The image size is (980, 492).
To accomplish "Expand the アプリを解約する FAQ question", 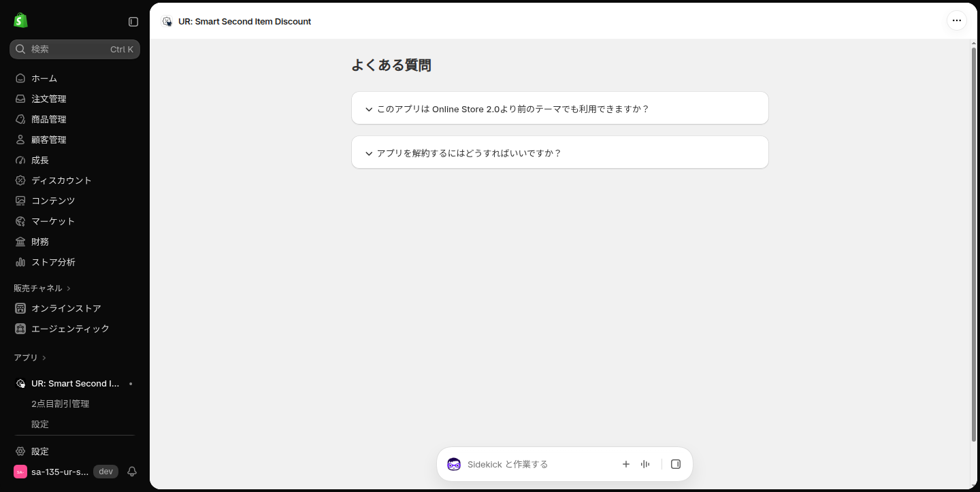I will click(560, 152).
